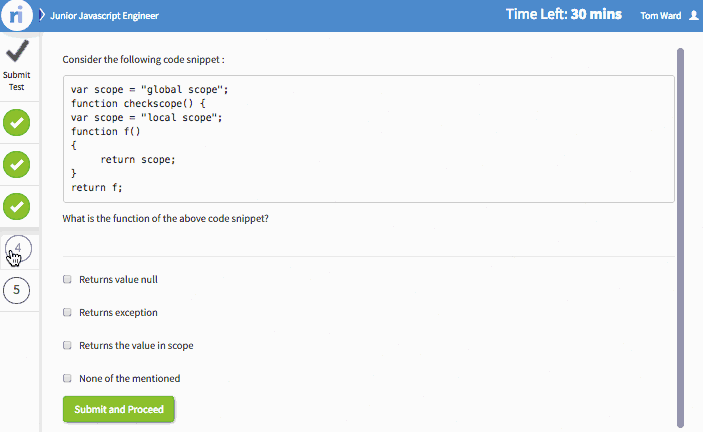Check the 'None of the mentioned' option
This screenshot has width=703, height=432.
point(67,378)
